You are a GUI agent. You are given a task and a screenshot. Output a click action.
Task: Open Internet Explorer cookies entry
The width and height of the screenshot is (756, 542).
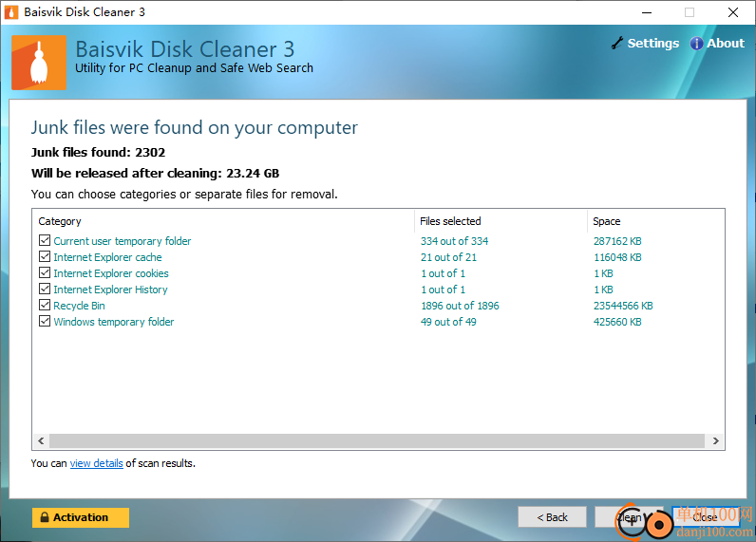coord(111,273)
